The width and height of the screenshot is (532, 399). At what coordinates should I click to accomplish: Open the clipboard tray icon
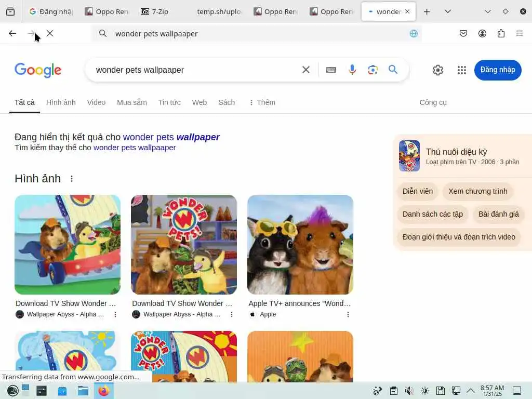tap(394, 391)
